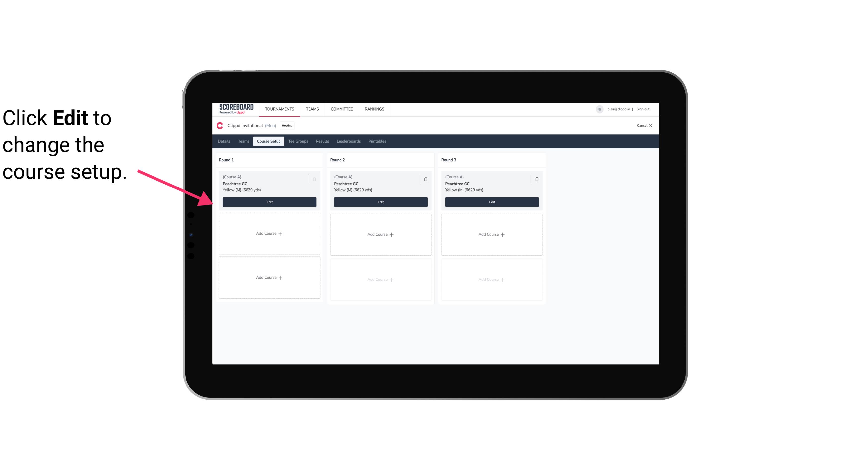
Task: Click the delete icon for Round 2 course
Action: [425, 179]
